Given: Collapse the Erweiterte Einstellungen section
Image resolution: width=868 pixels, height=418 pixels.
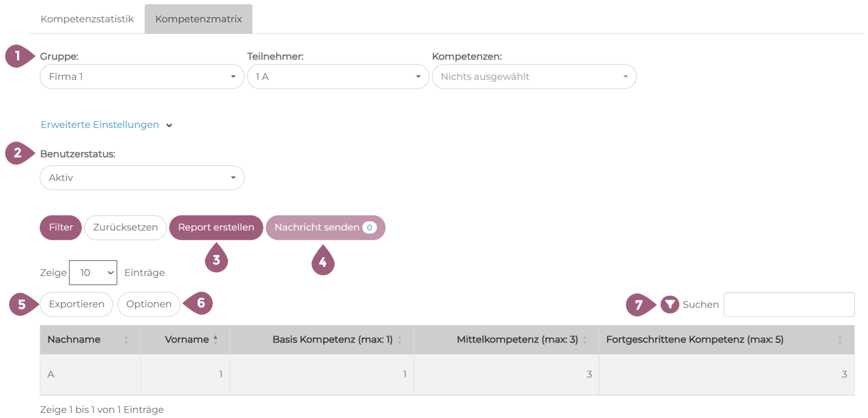Looking at the screenshot, I should 106,125.
